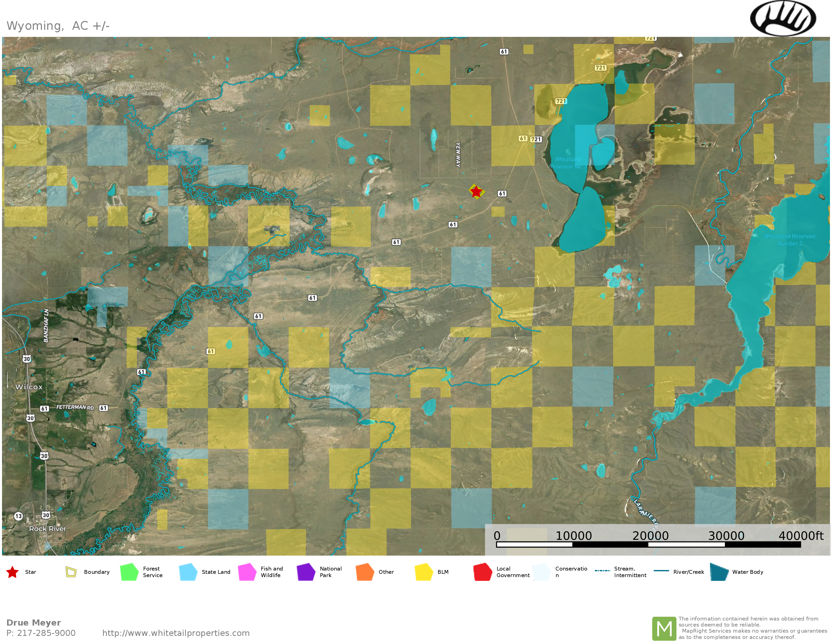Click the red Local Government swatch
This screenshot has height=644, width=833.
click(x=483, y=572)
